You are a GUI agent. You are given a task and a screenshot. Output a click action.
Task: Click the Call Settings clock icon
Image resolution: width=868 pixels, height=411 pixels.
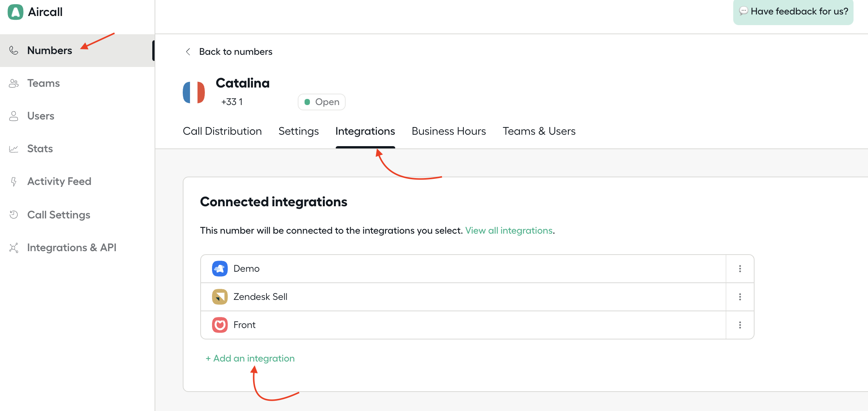click(14, 215)
